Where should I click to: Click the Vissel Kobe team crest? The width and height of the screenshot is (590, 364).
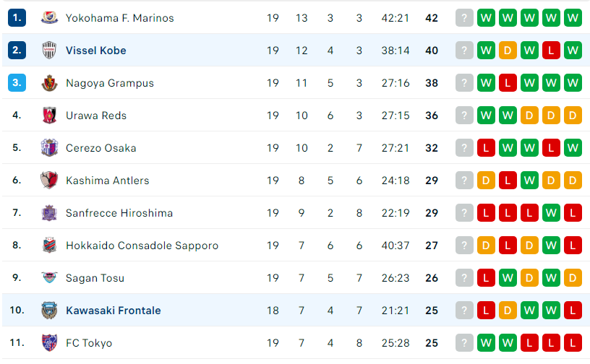click(49, 51)
